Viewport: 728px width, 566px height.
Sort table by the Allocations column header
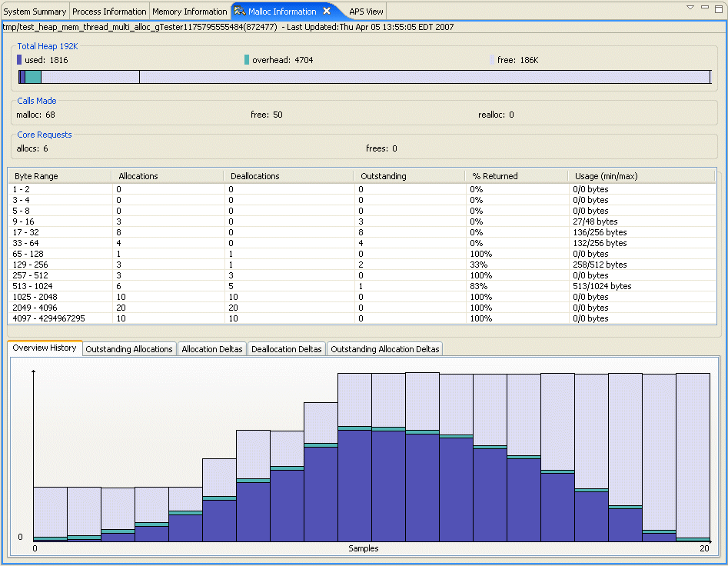(139, 175)
